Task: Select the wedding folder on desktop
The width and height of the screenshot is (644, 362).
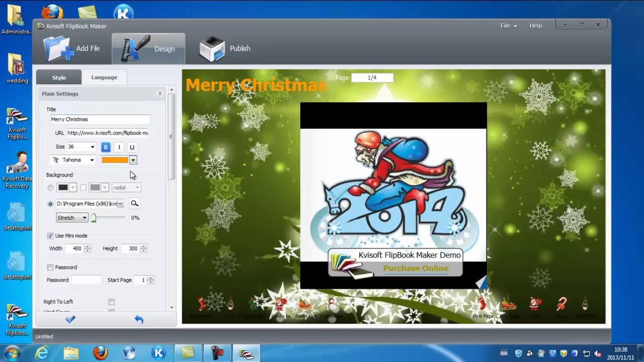Action: click(17, 69)
